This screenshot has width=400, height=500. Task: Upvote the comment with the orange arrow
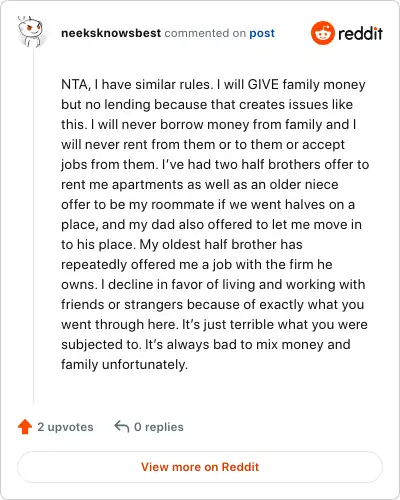click(x=25, y=427)
